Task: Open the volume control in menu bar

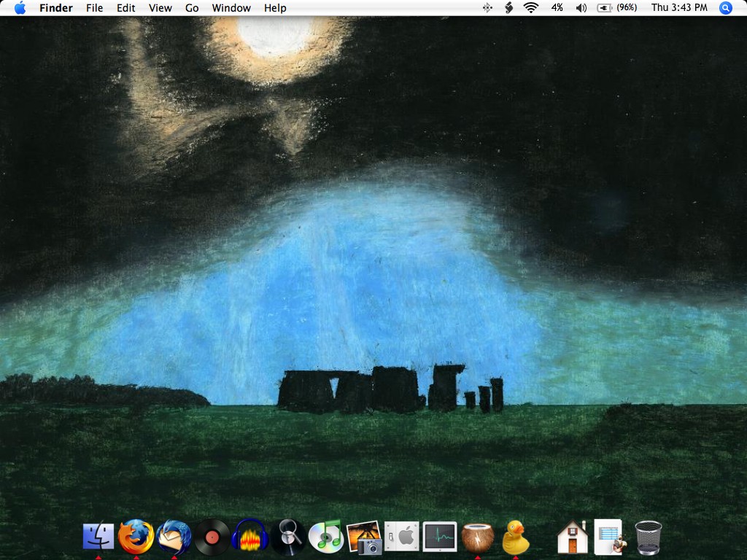Action: point(581,8)
